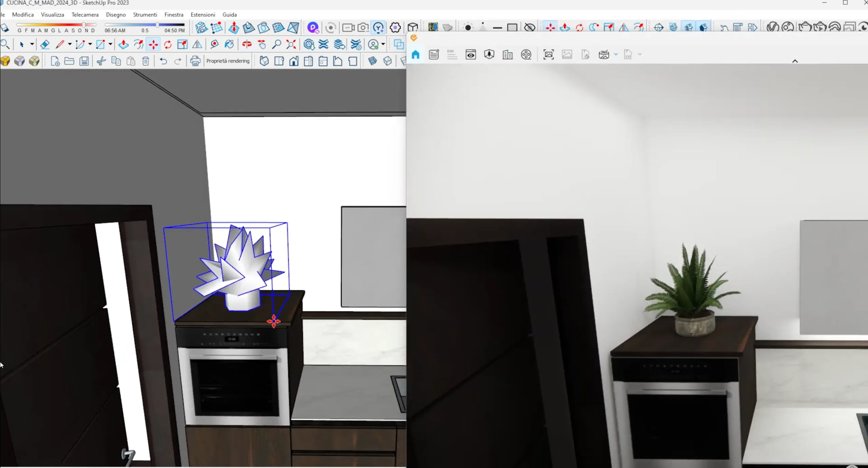The image size is (868, 468).
Task: Adjust the shadow time-of-day slider handle
Action: pyautogui.click(x=157, y=25)
